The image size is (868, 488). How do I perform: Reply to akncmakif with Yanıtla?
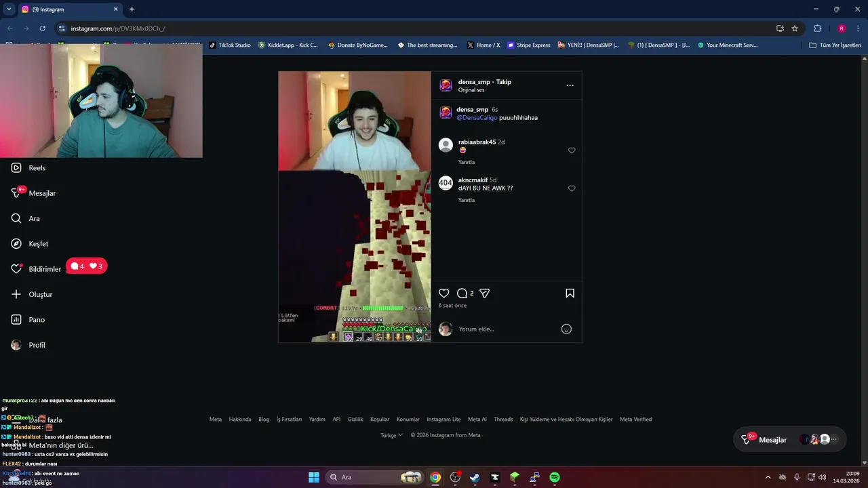pyautogui.click(x=466, y=200)
